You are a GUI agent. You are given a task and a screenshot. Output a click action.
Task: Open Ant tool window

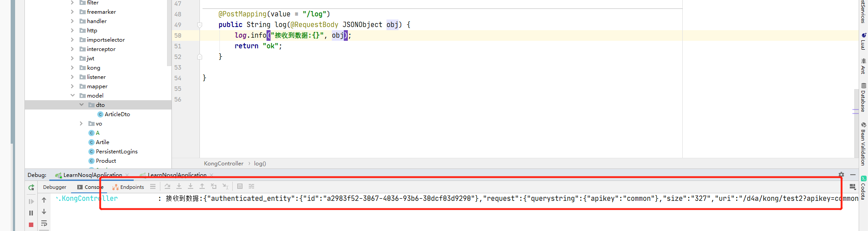coord(863,66)
